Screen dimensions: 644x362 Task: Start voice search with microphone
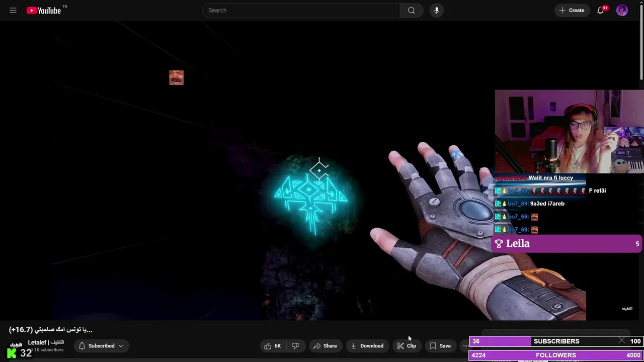437,10
